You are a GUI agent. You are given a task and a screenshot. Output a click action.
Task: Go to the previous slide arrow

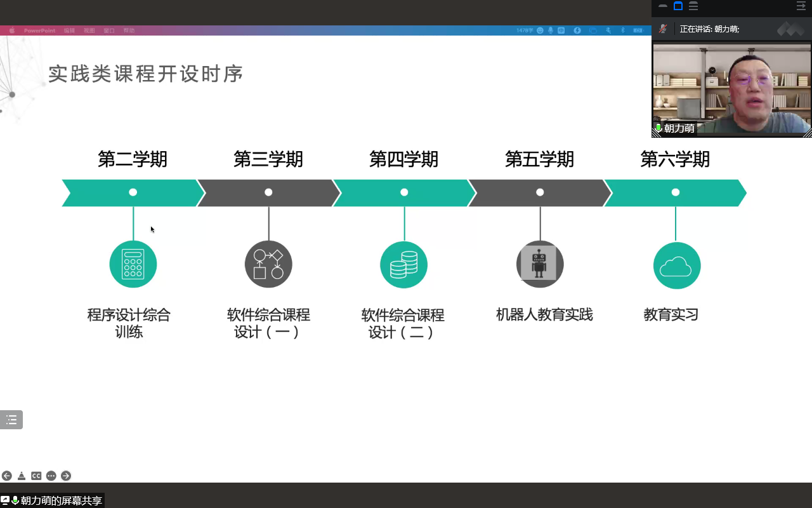coord(7,476)
